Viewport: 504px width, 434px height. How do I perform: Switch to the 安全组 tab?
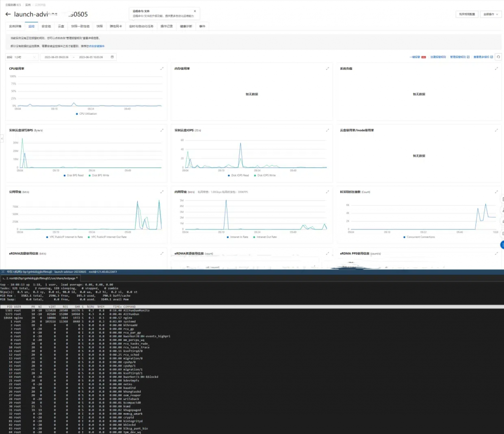[x=46, y=27]
